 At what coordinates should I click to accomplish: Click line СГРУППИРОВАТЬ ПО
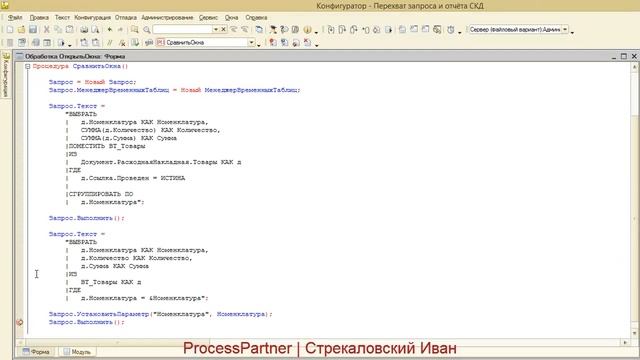point(100,194)
